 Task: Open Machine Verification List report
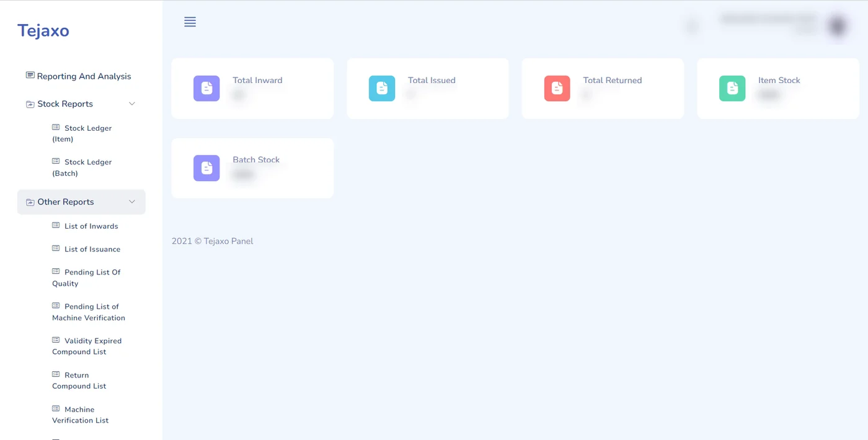pyautogui.click(x=81, y=415)
